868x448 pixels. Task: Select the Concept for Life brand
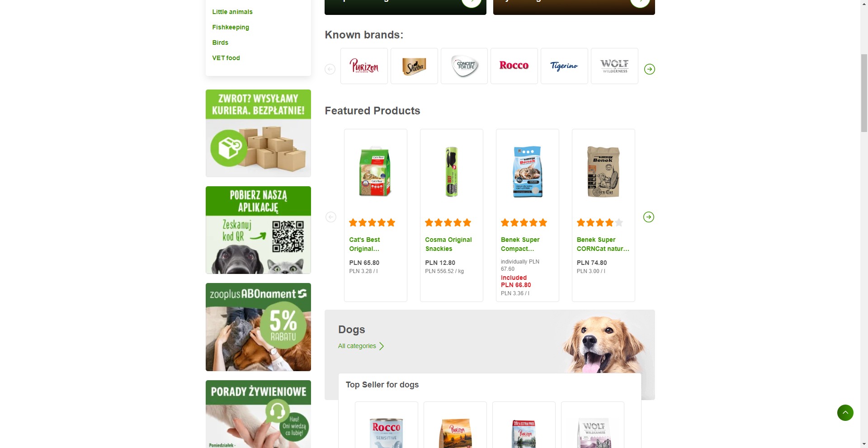click(x=464, y=66)
